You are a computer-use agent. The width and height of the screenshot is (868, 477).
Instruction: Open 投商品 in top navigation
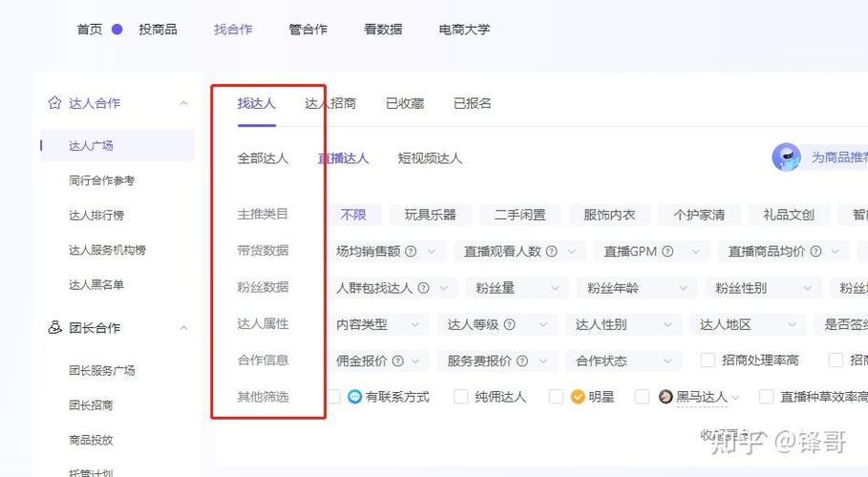click(x=158, y=30)
